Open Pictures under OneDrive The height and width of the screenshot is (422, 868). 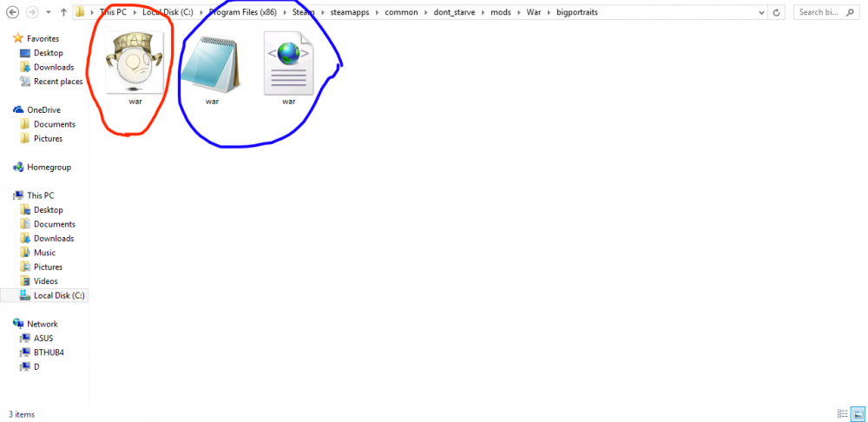[48, 138]
